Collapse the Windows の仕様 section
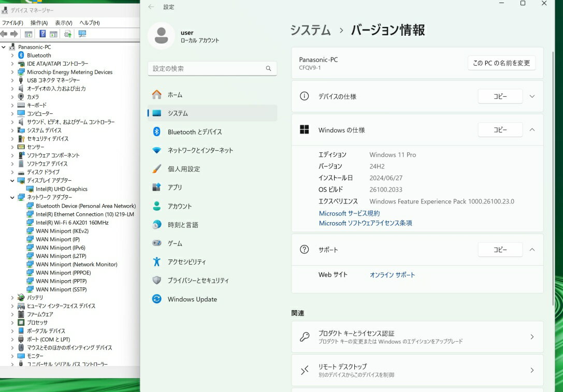This screenshot has width=563, height=392. coord(532,130)
